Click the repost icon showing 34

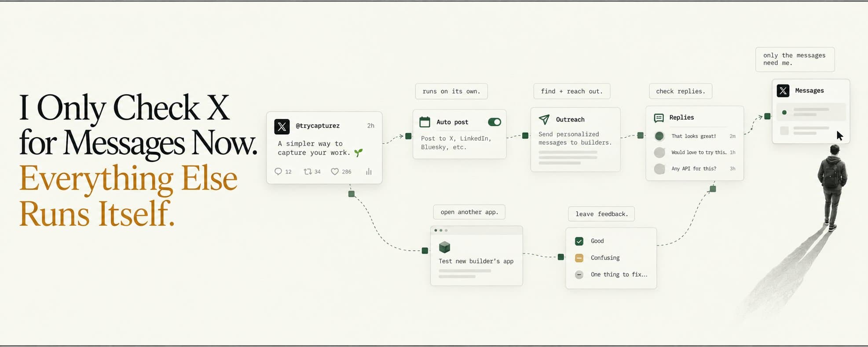point(308,172)
